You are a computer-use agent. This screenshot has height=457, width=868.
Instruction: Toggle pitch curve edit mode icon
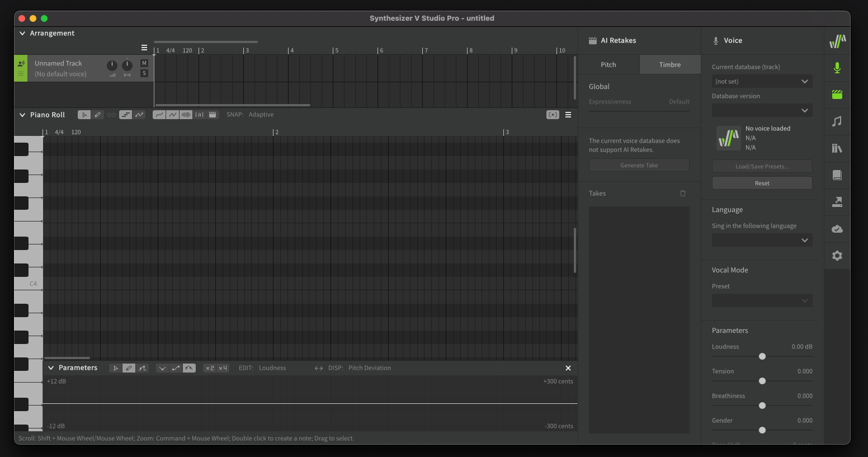(139, 115)
